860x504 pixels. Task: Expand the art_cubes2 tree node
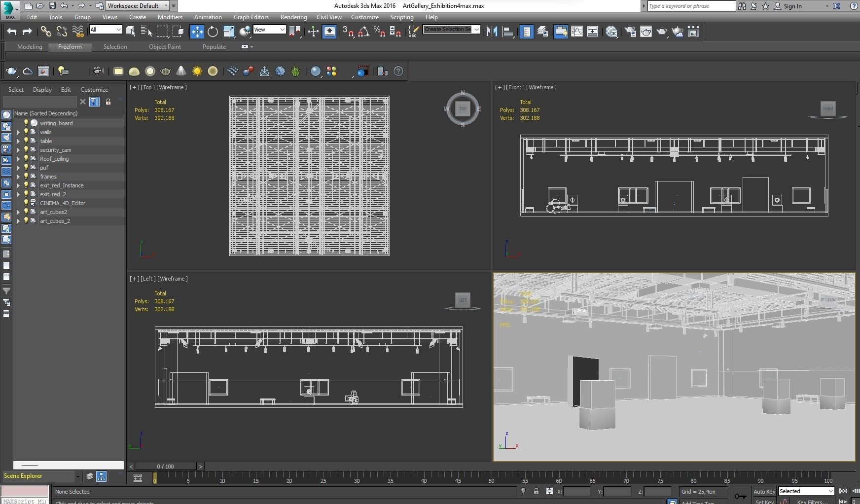point(18,212)
